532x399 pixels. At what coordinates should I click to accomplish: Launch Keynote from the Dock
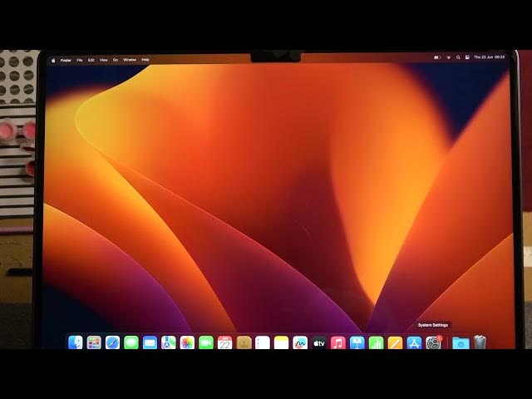[x=357, y=342]
